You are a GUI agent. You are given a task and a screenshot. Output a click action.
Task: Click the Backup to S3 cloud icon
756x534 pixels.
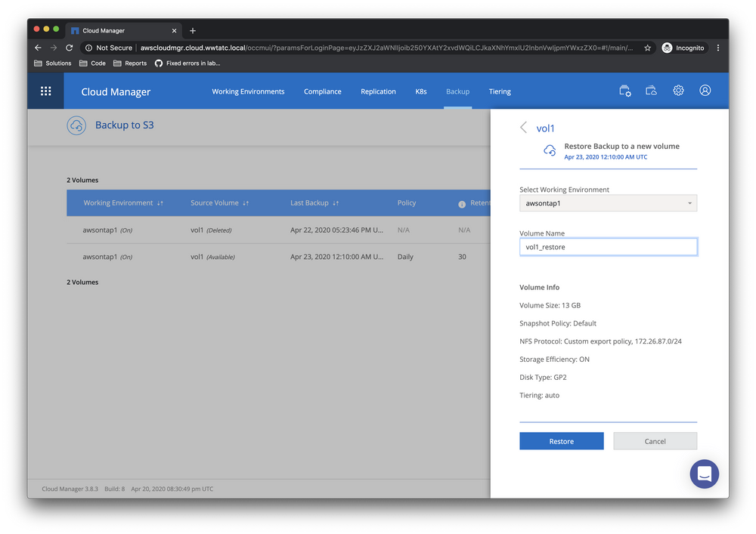[x=76, y=125]
